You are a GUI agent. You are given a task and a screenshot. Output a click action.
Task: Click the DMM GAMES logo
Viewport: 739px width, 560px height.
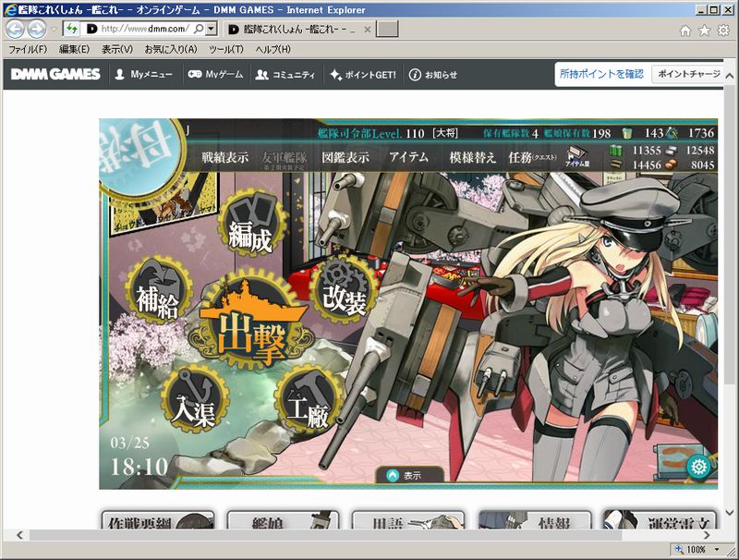(55, 74)
